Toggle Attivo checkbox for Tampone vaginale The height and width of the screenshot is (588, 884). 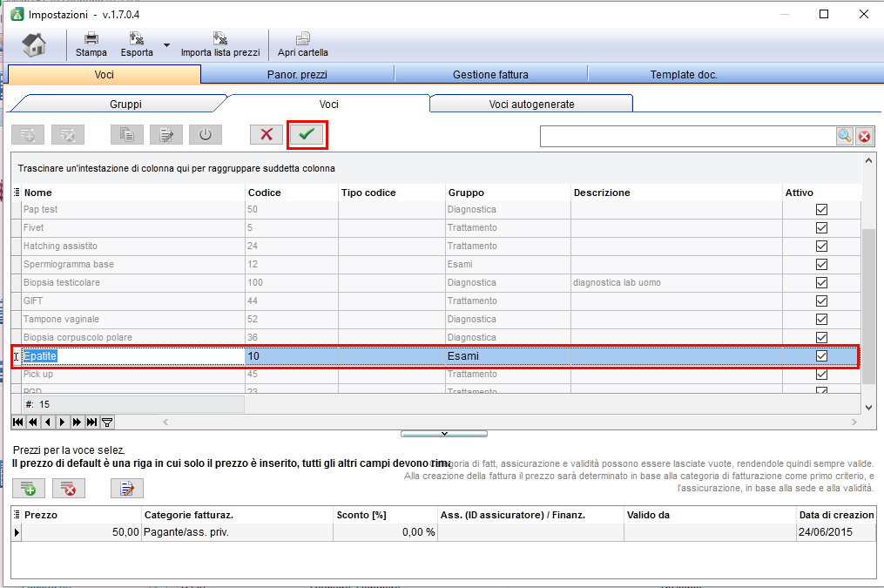(x=821, y=319)
